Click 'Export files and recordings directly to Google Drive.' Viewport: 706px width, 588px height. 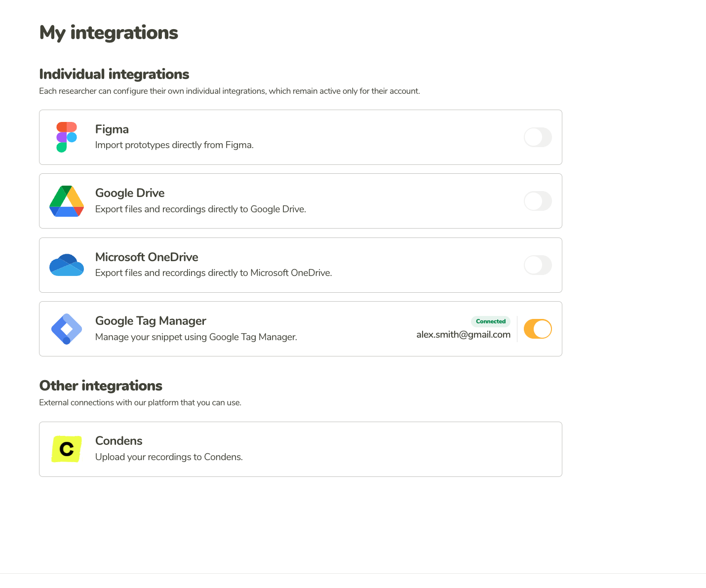(200, 209)
